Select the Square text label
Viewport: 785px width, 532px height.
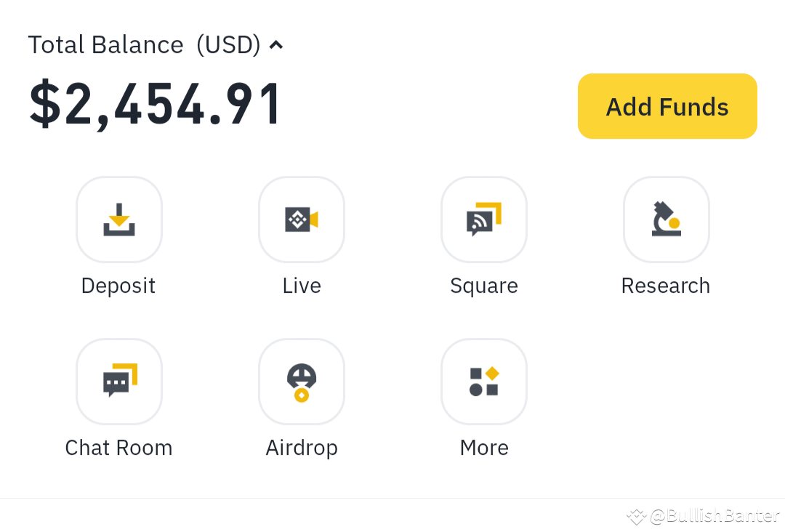point(483,286)
